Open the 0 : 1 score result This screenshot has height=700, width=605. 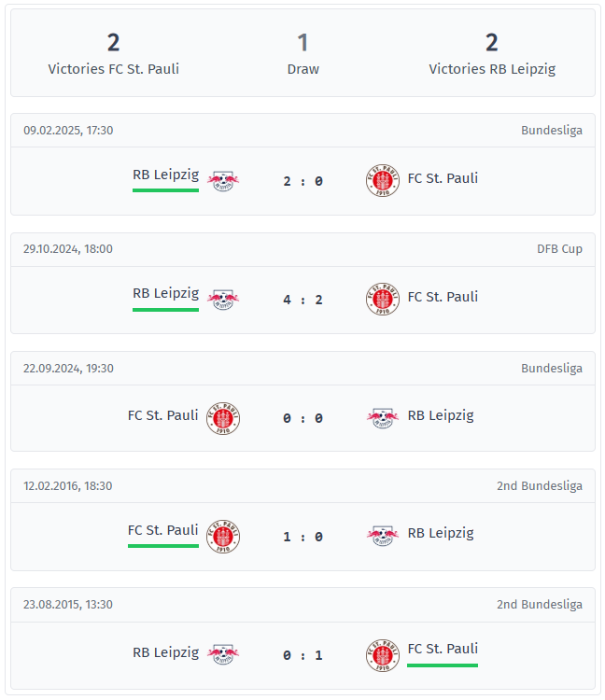[302, 655]
